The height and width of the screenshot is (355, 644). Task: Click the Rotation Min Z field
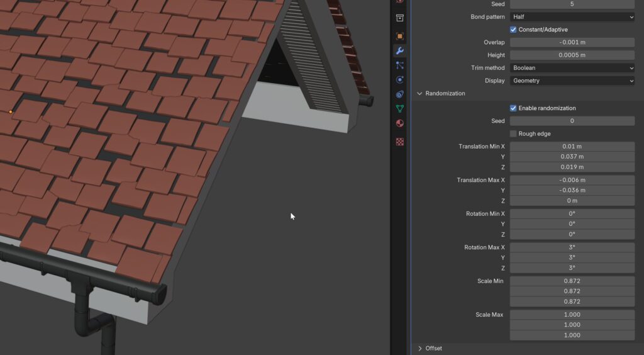click(572, 234)
